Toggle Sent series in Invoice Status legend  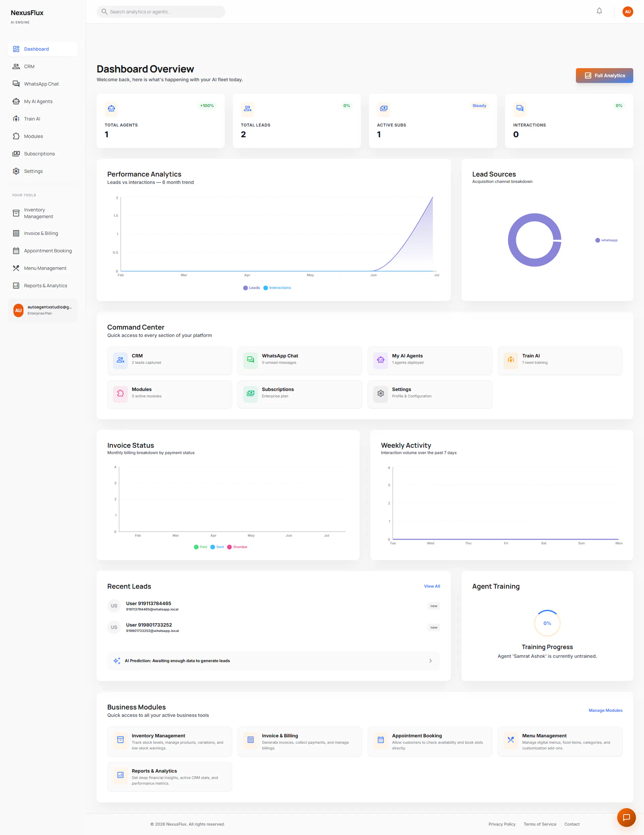coord(217,547)
